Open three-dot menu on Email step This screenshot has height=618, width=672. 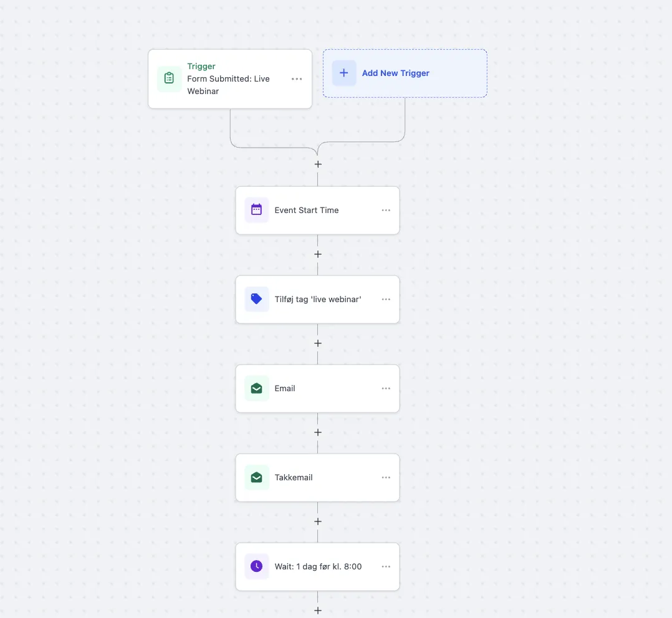point(386,389)
